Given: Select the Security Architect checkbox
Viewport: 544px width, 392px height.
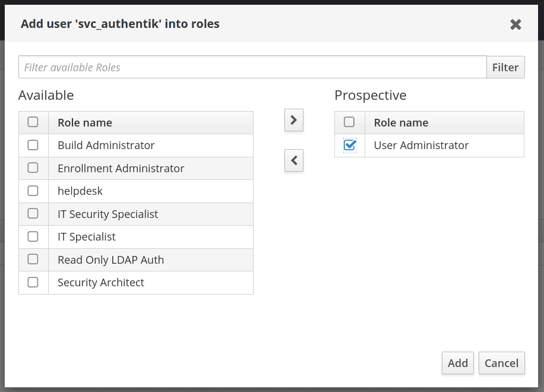Looking at the screenshot, I should 33,282.
